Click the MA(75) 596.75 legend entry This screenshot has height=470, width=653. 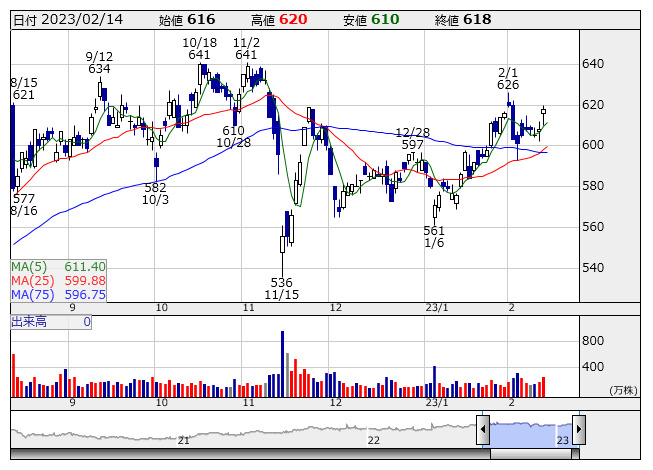(58, 295)
